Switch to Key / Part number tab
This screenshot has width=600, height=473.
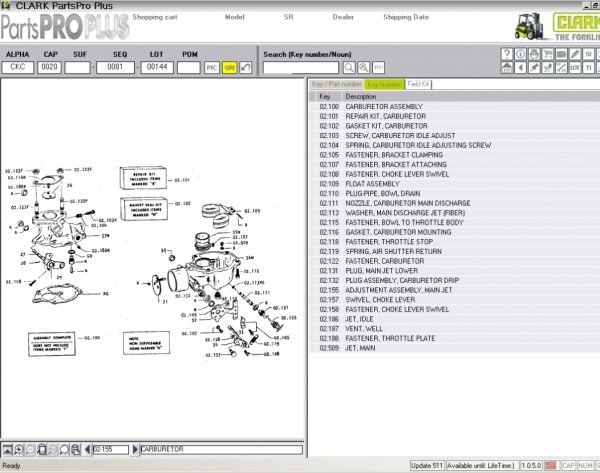click(x=336, y=84)
